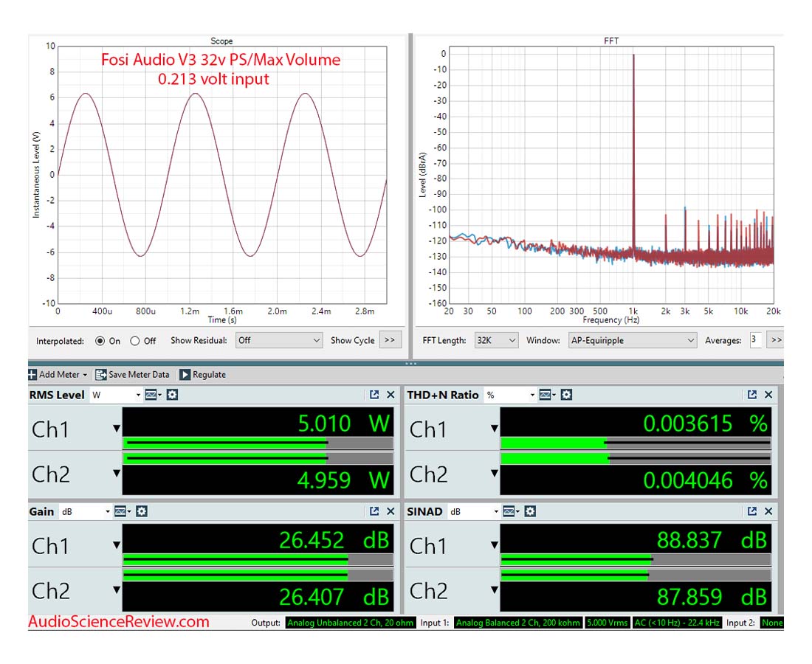Click Show Cycle arrows button
Screen dimensions: 812x664
390,340
